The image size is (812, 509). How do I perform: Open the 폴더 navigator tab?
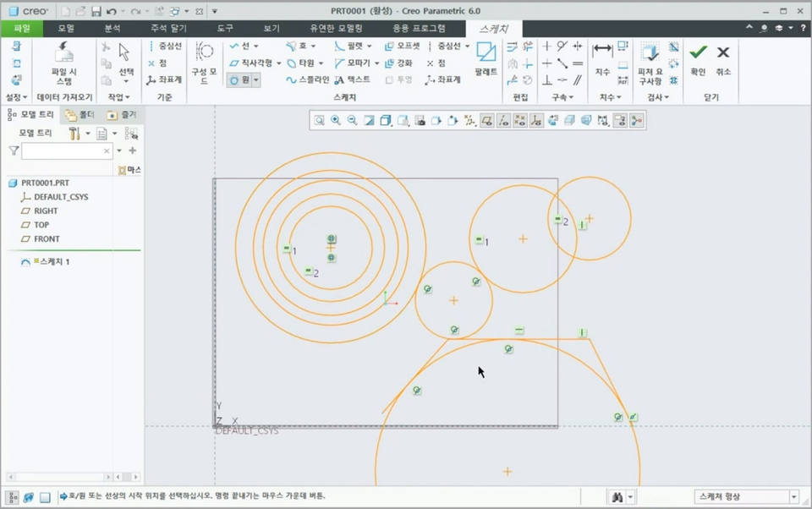point(80,114)
